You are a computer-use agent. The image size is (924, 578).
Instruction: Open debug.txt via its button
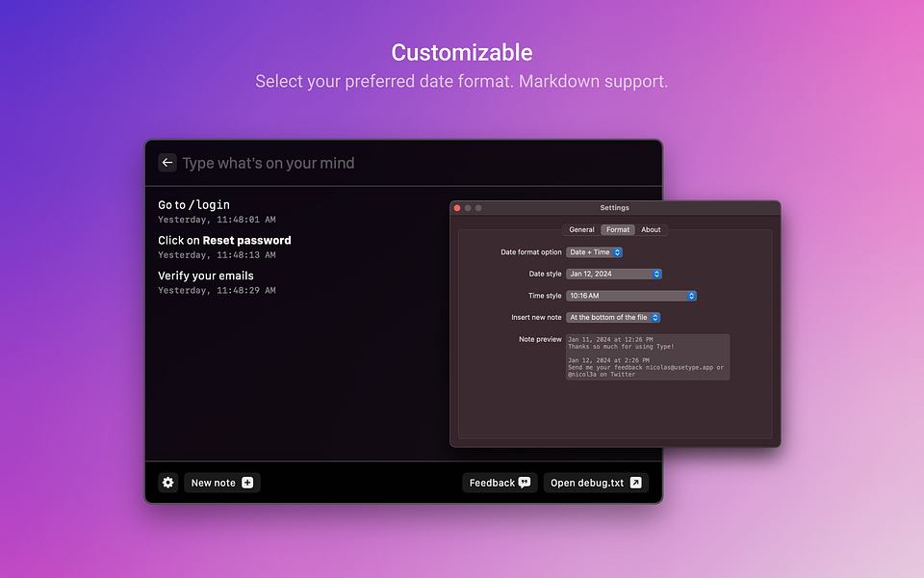click(595, 482)
